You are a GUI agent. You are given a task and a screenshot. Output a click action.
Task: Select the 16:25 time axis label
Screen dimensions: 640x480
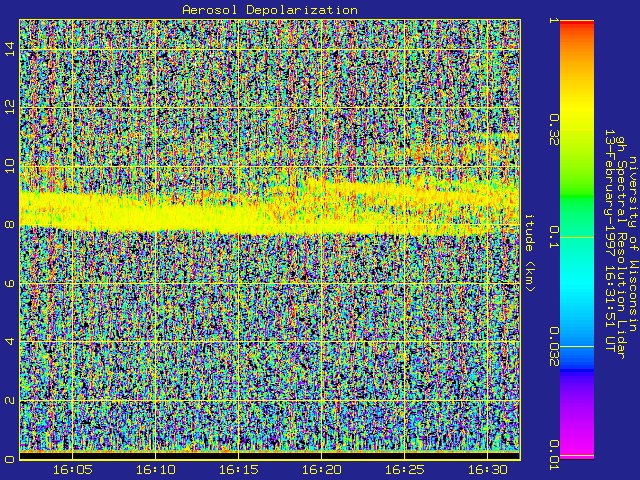[404, 470]
